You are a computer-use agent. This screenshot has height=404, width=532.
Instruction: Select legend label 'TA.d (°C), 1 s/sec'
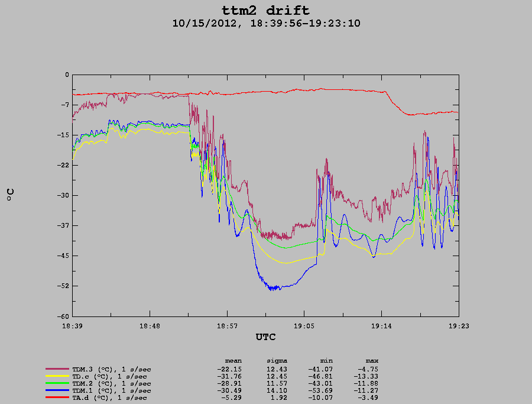109,398
